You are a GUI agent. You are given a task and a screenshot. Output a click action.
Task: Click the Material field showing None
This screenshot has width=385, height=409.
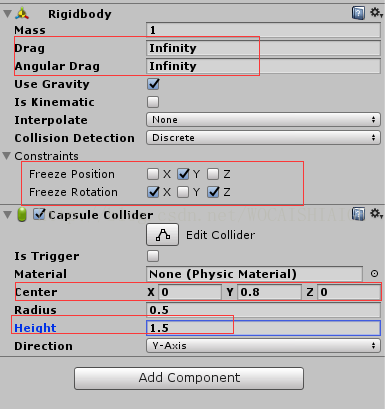pyautogui.click(x=254, y=274)
